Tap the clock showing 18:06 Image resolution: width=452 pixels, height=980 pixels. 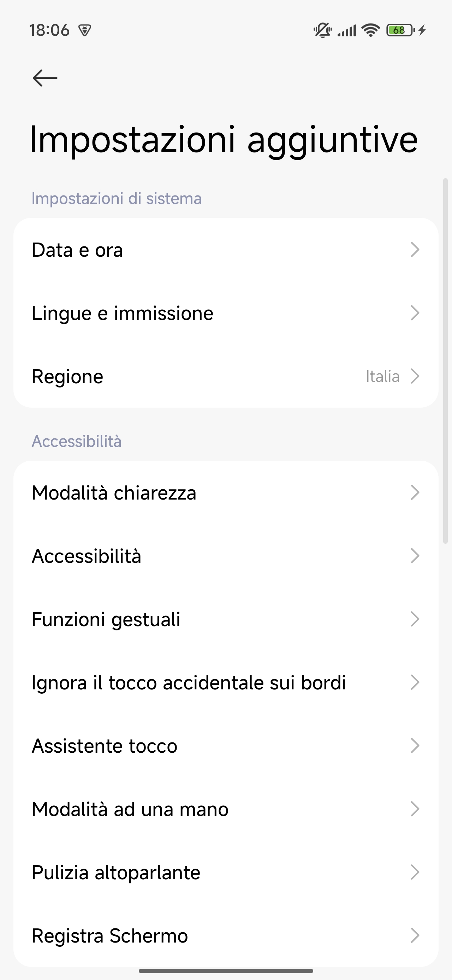[x=49, y=30]
